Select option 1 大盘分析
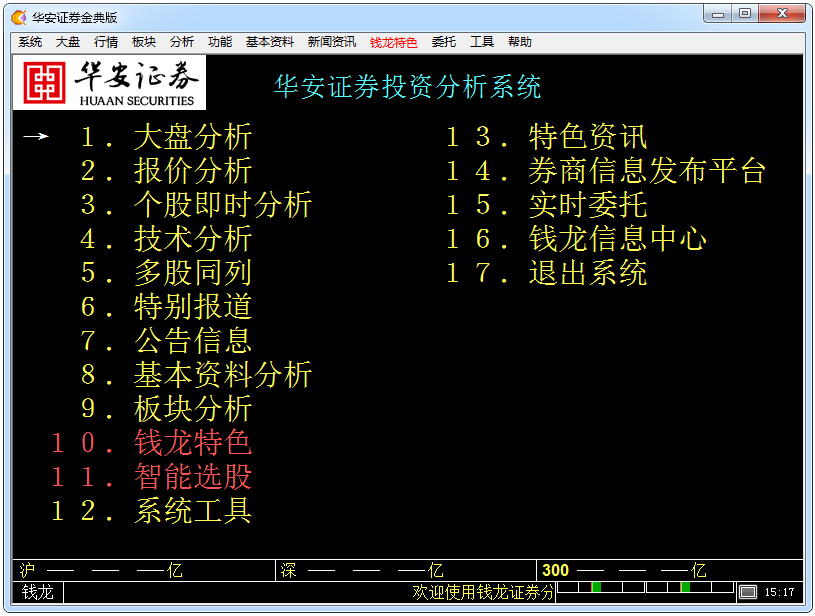This screenshot has height=616, width=815. click(x=166, y=137)
